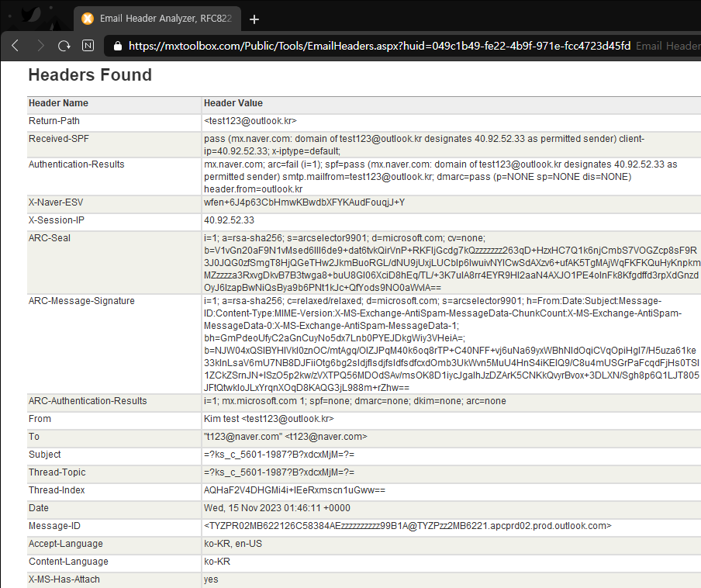
Task: Click the X-MS-Has-Attach value 'yes'
Action: click(x=211, y=580)
